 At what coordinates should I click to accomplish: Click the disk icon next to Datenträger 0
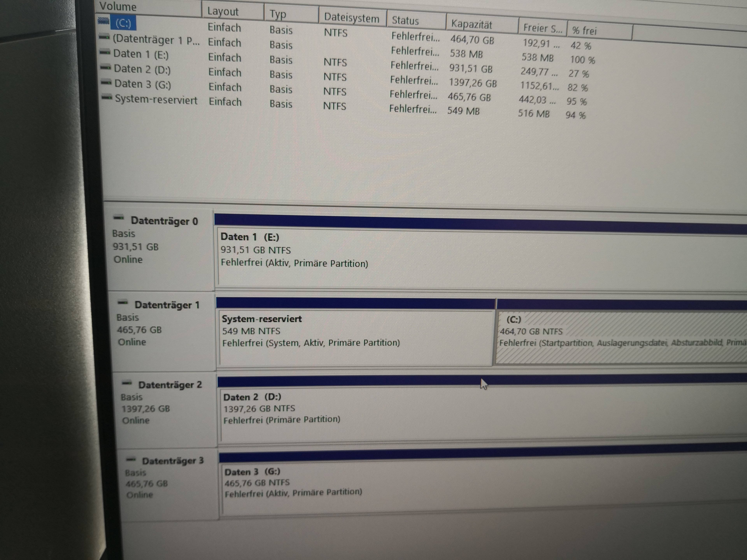[x=118, y=218]
